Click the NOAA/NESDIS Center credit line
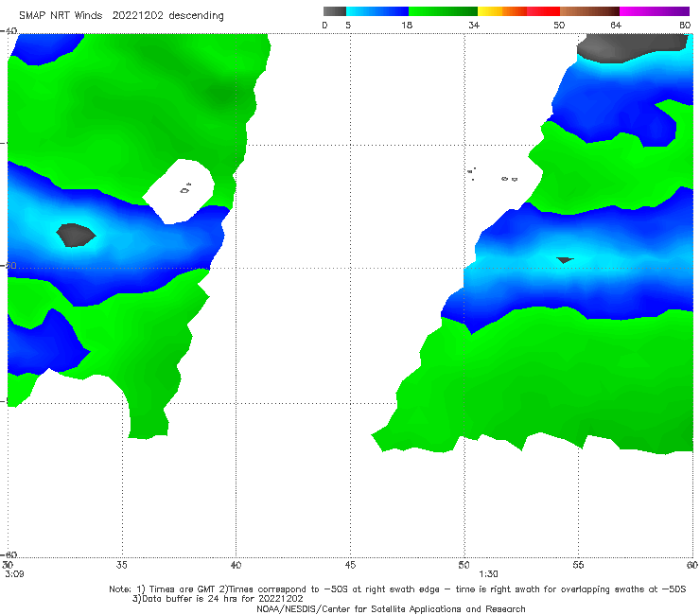Screen dimensions: 700x615 point(391,608)
